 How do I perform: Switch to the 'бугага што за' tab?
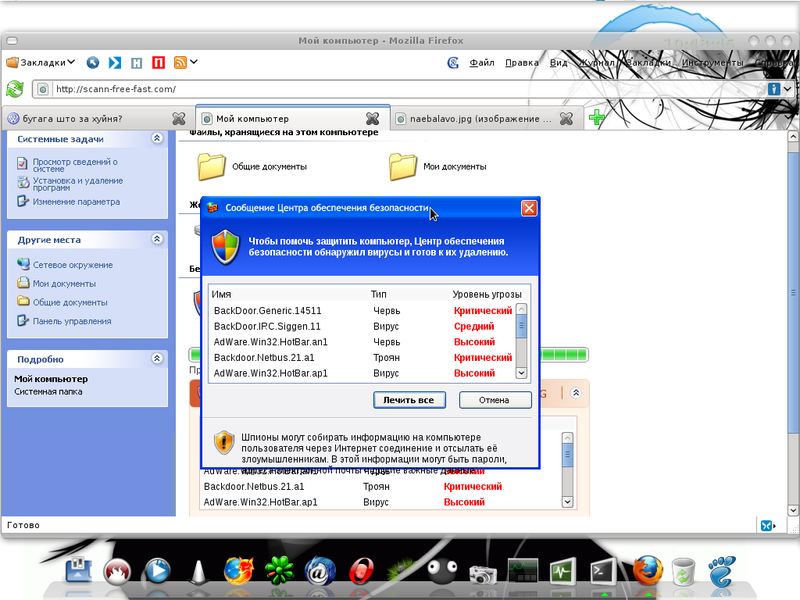pyautogui.click(x=97, y=118)
